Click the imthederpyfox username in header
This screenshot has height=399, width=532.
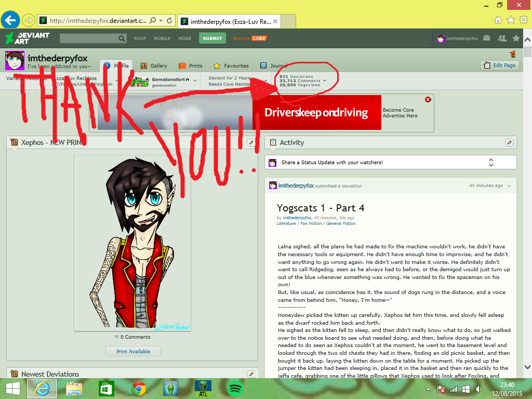[x=462, y=38]
